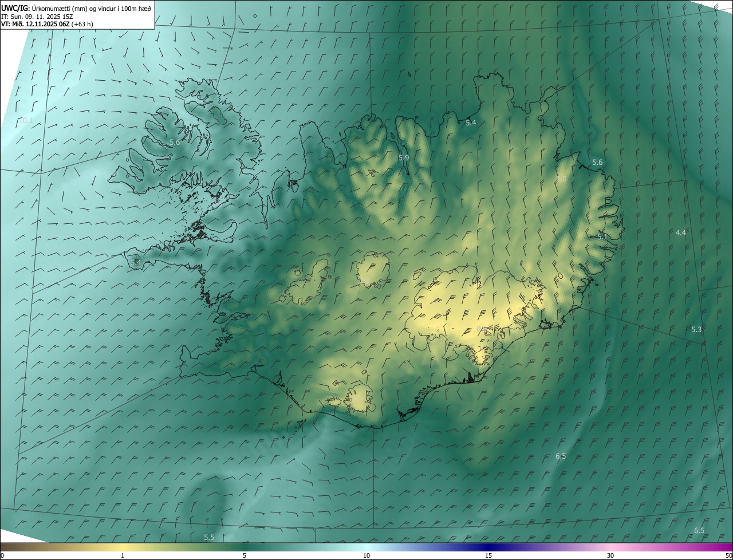The height and width of the screenshot is (560, 733).
Task: Click the 5.6 value off the northeast coast
Action: (597, 163)
